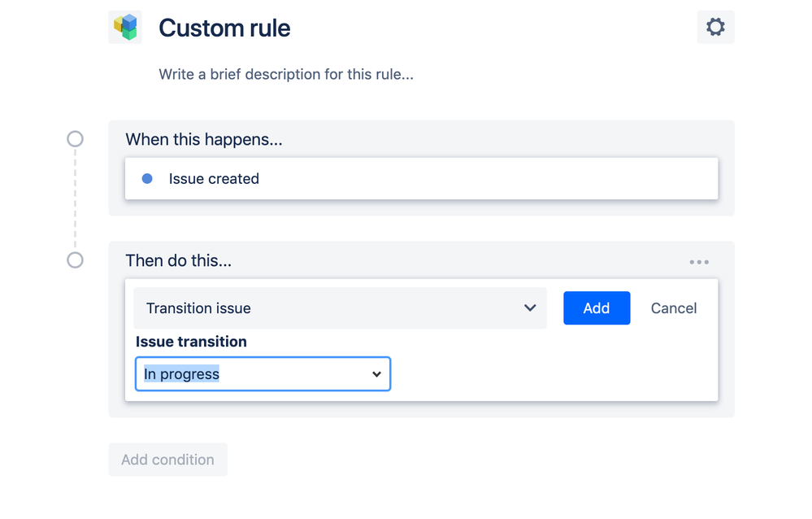Image resolution: width=812 pixels, height=519 pixels.
Task: Click the dashed connector line between steps
Action: [75, 199]
